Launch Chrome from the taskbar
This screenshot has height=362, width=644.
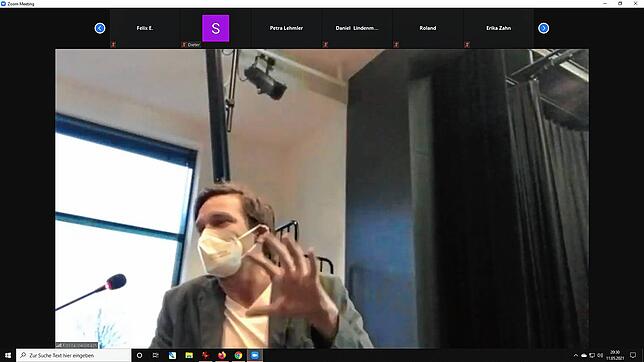click(x=238, y=355)
